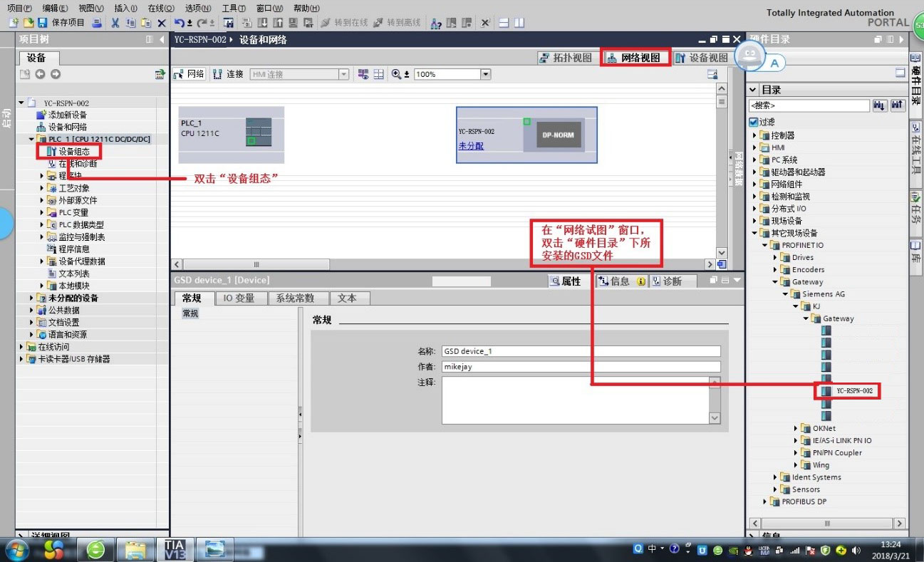Click the search downward icon in catalog
This screenshot has height=562, width=924.
(879, 105)
